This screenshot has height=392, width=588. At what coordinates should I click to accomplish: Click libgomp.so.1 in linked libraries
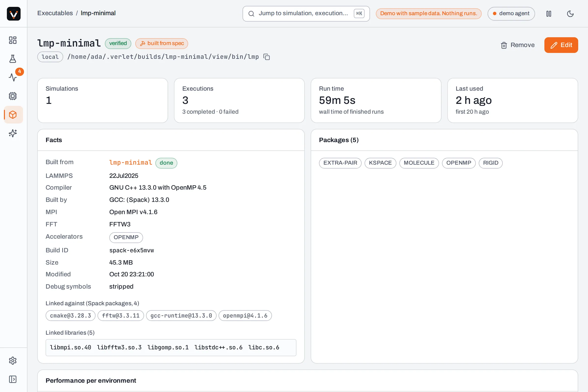point(168,347)
